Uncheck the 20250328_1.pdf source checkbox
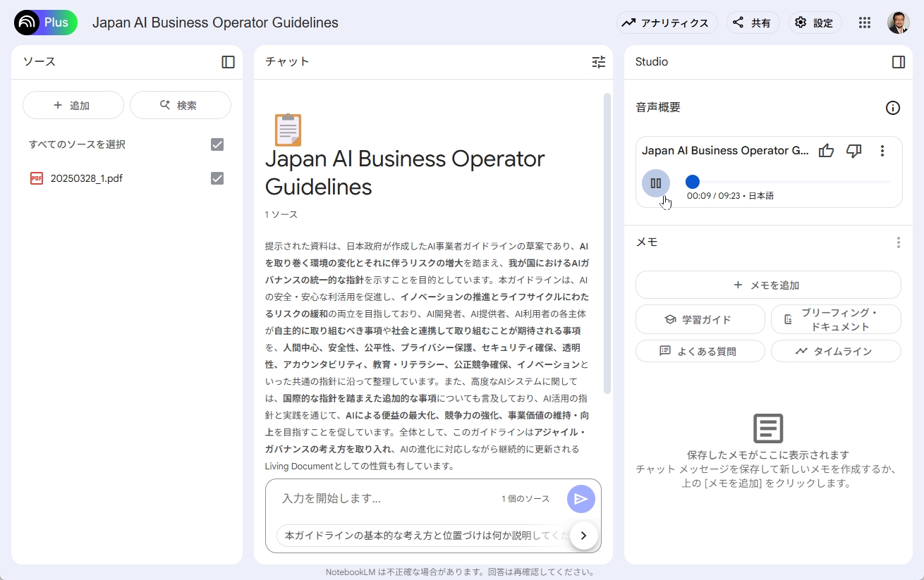The width and height of the screenshot is (924, 580). point(217,178)
